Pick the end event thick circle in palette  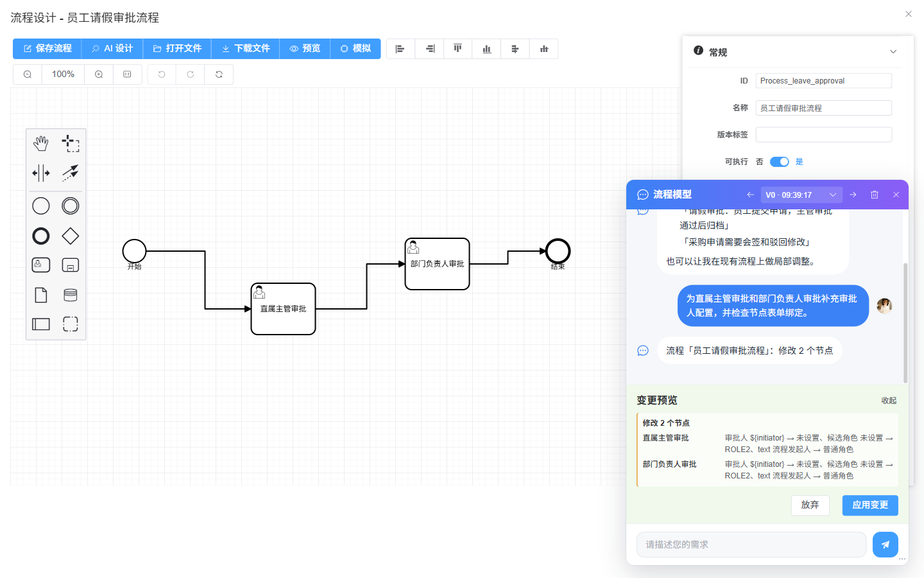pyautogui.click(x=41, y=236)
